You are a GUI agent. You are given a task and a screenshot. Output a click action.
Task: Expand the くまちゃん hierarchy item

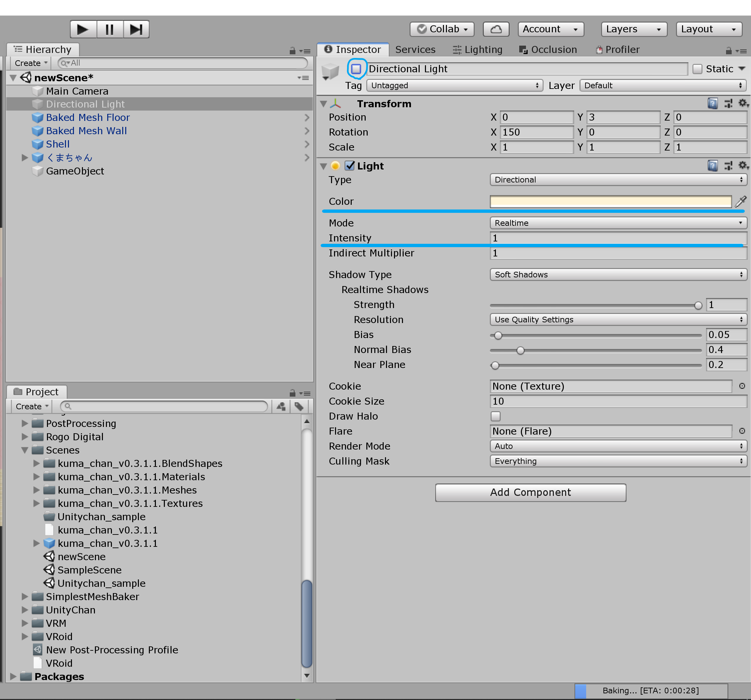[25, 158]
